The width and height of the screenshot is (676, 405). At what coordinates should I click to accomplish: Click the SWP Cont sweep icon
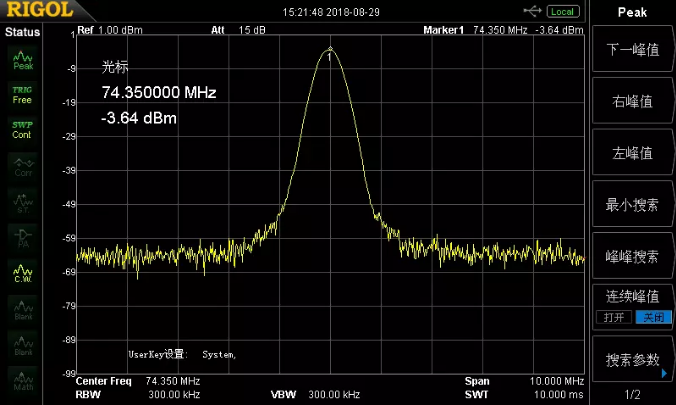(x=22, y=130)
